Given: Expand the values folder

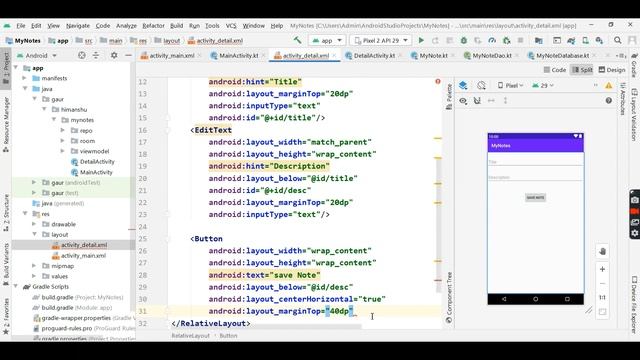Looking at the screenshot, I should tap(34, 276).
